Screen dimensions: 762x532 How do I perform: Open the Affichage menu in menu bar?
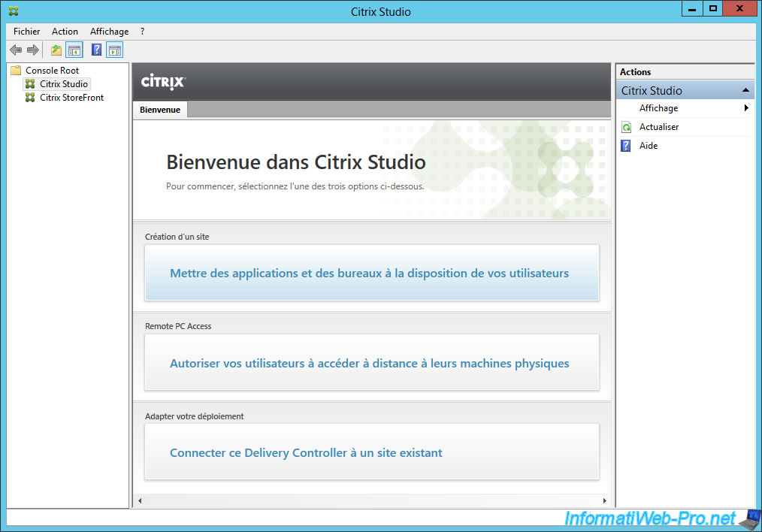tap(110, 32)
